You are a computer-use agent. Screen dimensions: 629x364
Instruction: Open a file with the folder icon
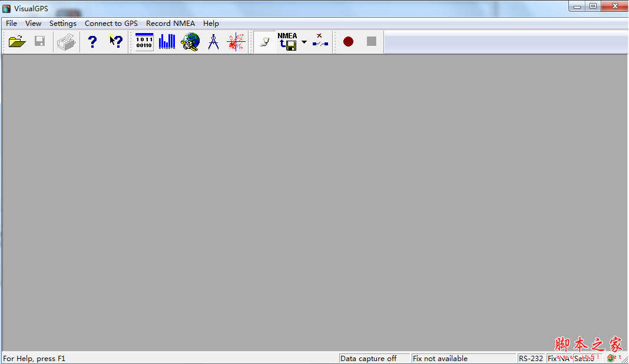pyautogui.click(x=17, y=41)
